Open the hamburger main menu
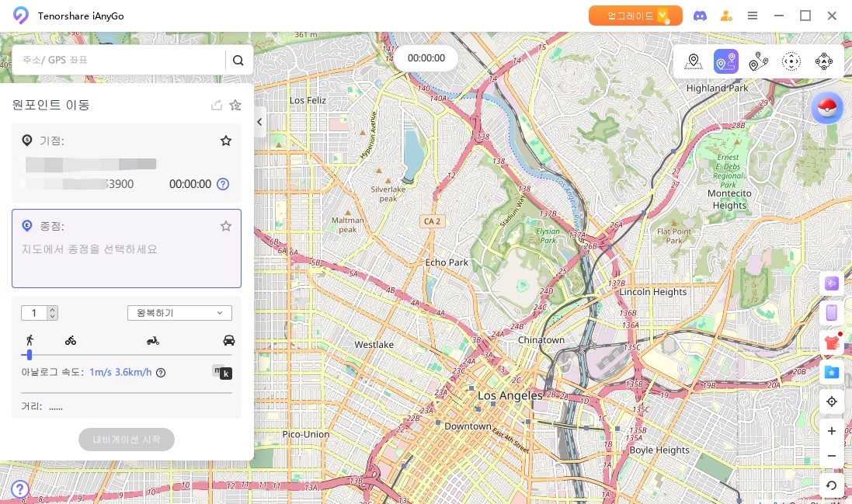Image resolution: width=852 pixels, height=504 pixels. 752,16
